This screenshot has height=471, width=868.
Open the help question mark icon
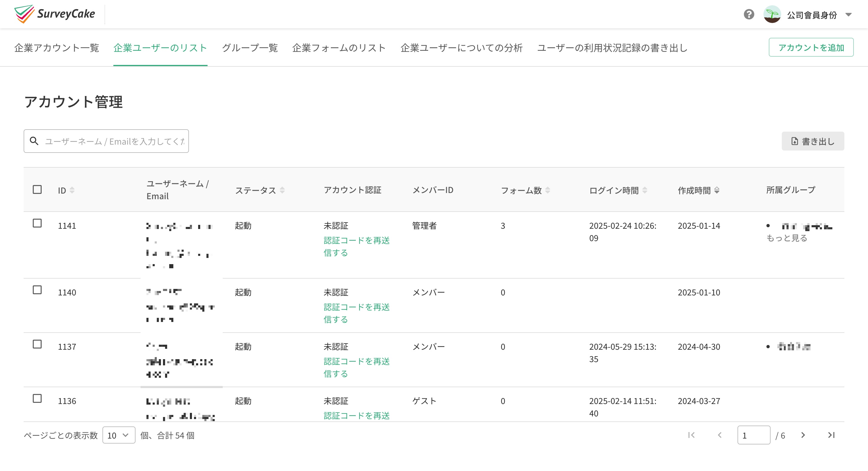click(749, 14)
